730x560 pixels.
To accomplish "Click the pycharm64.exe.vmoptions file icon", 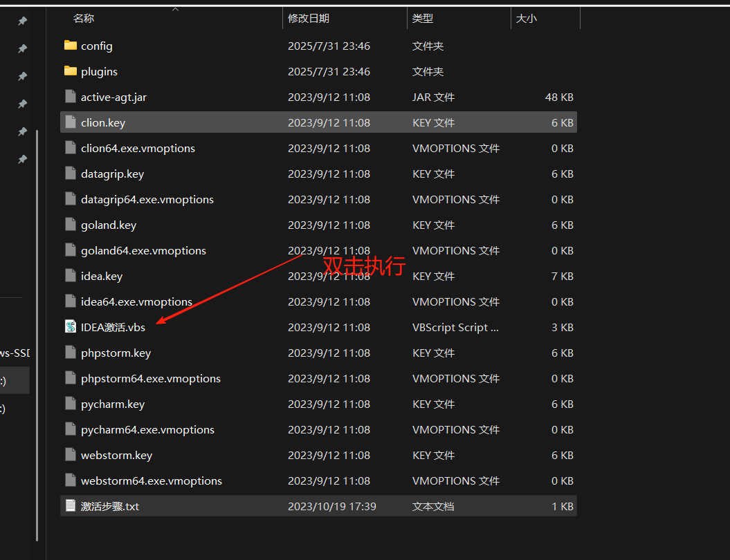I will (71, 429).
